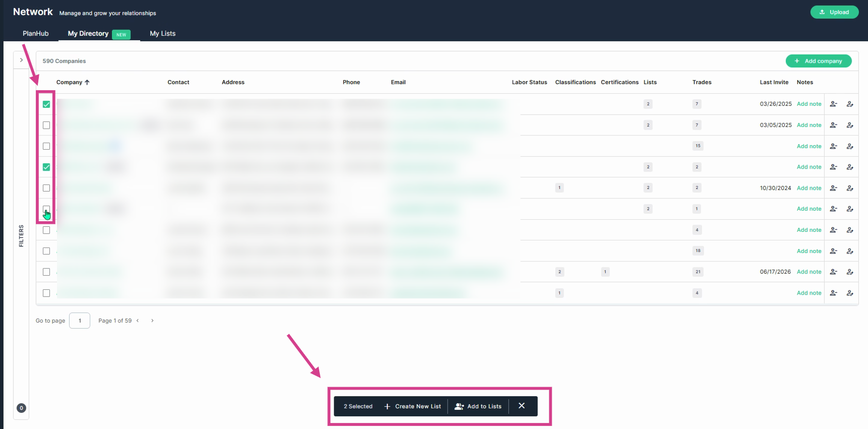Switch to the PlanHub tab
The height and width of the screenshot is (429, 868).
click(x=36, y=33)
